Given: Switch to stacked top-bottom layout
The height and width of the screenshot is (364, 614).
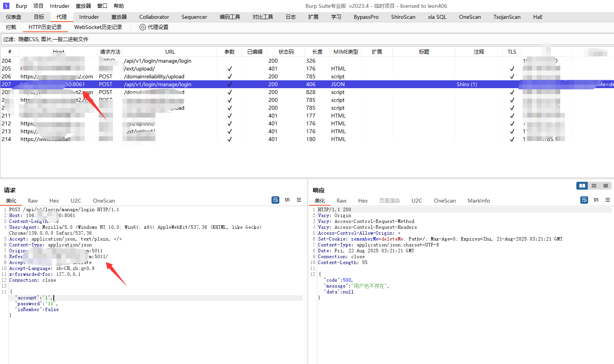Looking at the screenshot, I should (x=594, y=186).
